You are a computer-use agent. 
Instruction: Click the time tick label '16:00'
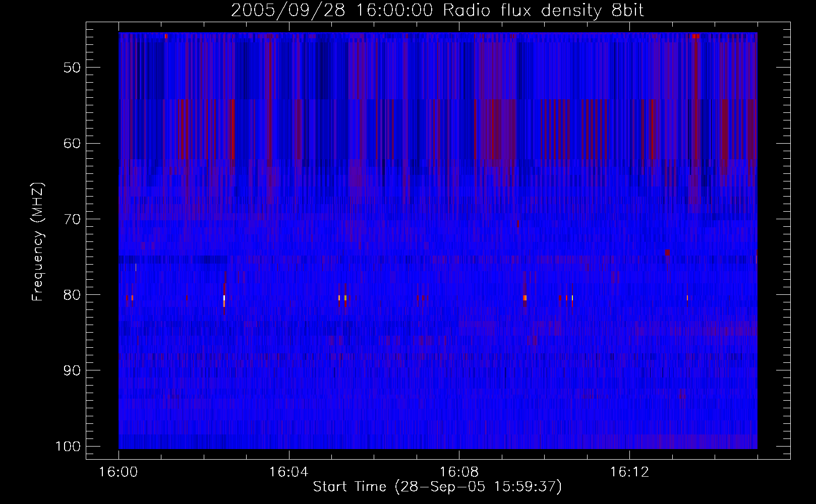(119, 472)
